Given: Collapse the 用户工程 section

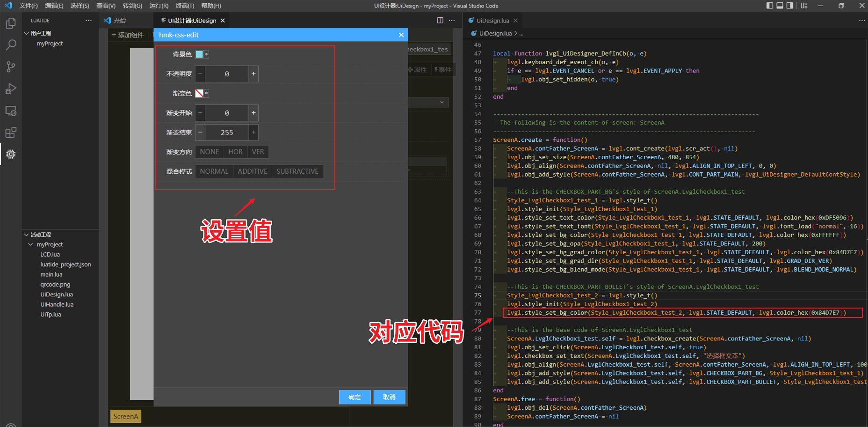Looking at the screenshot, I should tap(27, 33).
